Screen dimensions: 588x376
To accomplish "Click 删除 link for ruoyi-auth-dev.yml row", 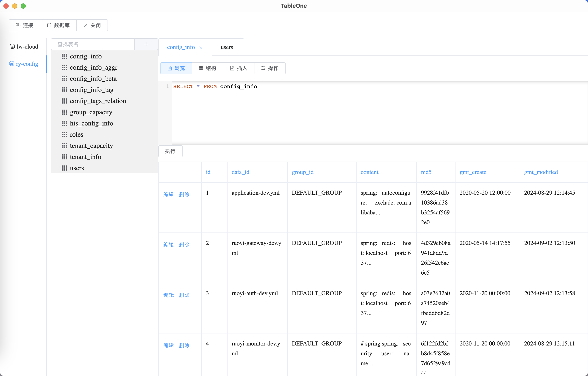I will (x=184, y=295).
